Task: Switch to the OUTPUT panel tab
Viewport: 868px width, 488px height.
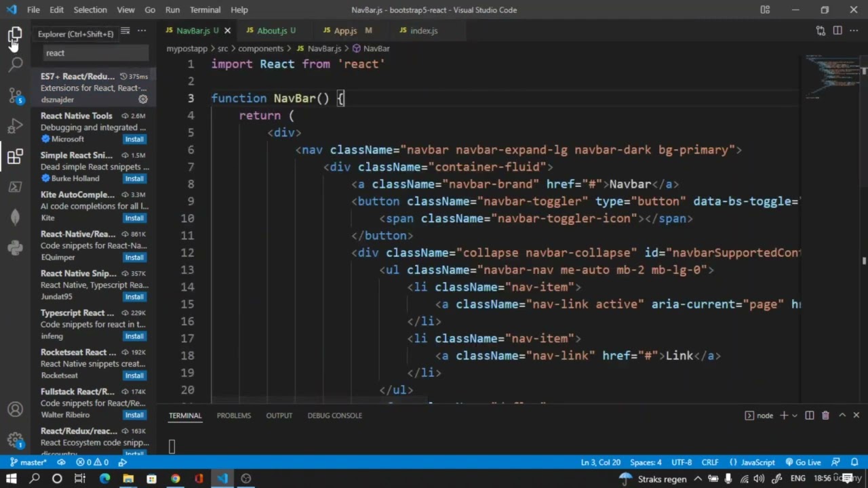Action: pos(279,415)
